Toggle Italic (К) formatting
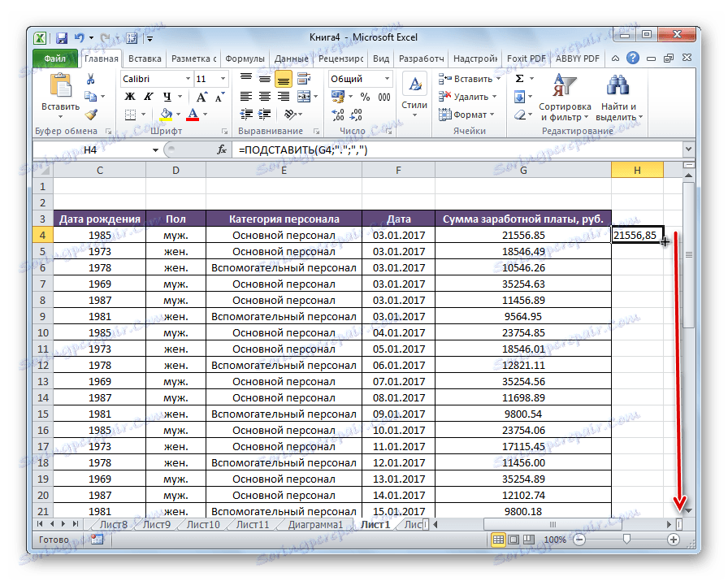Screen dimensions: 728x581 (149, 97)
